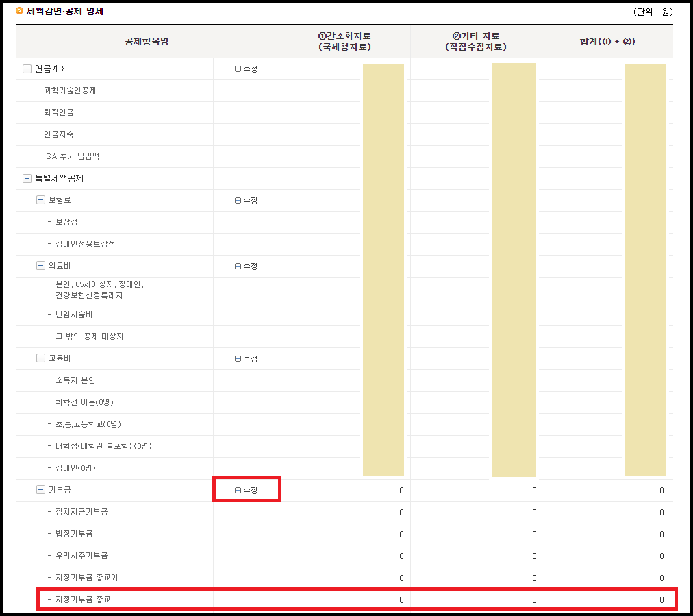The width and height of the screenshot is (693, 616).
Task: Click 정치자금기부금 간소화자료 value 0
Action: [401, 512]
